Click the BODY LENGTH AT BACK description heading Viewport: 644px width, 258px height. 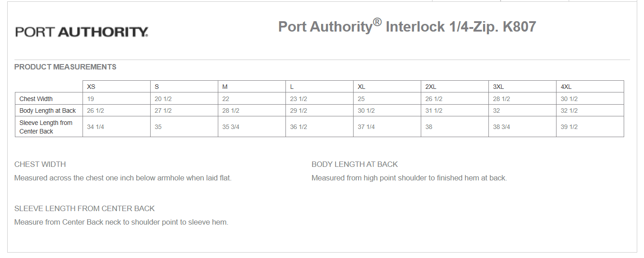pos(354,164)
